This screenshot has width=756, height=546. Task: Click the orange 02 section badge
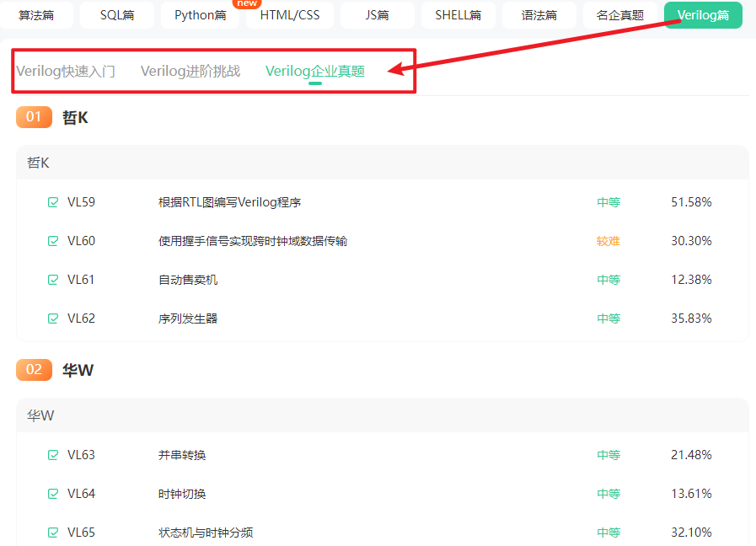[x=34, y=370]
